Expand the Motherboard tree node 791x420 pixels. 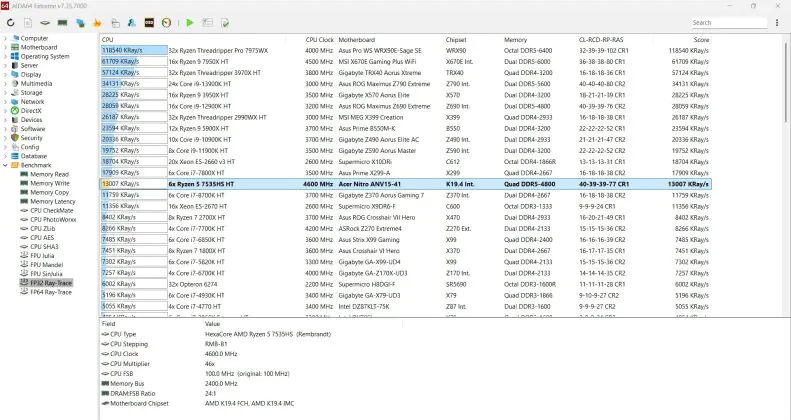click(5, 47)
